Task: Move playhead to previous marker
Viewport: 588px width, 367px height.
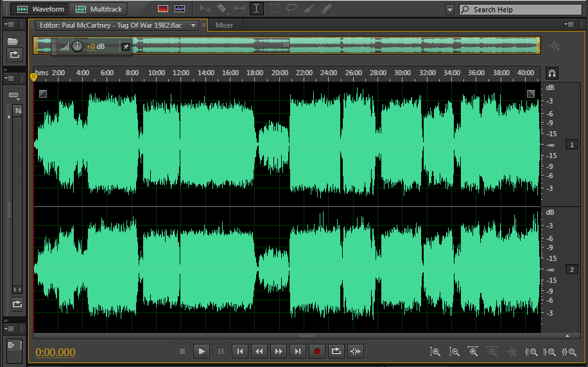Action: 240,352
